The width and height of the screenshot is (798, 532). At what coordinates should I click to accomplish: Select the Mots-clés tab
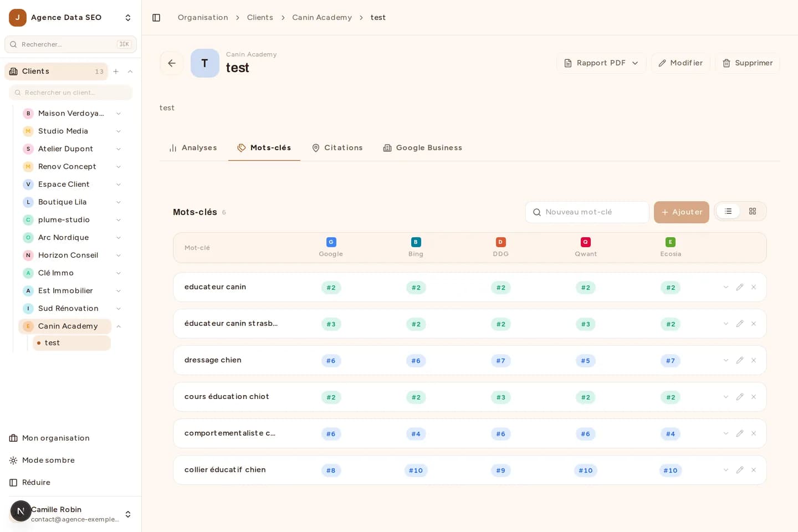[x=264, y=148]
